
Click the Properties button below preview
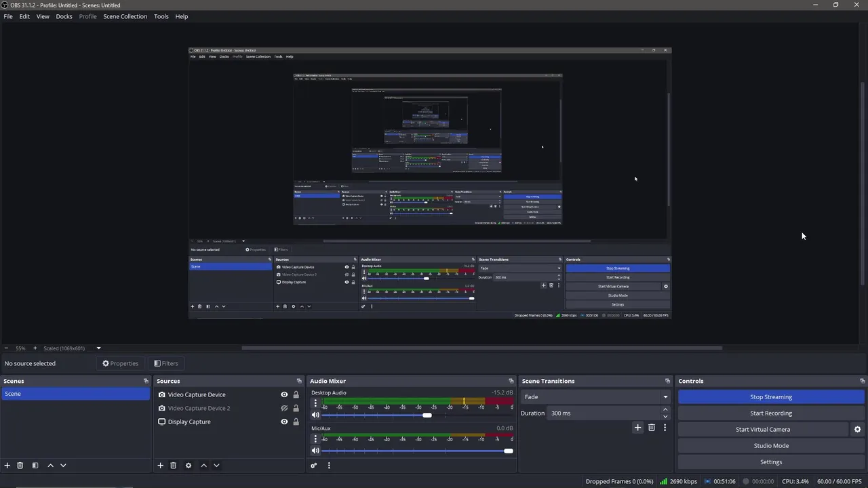(120, 363)
